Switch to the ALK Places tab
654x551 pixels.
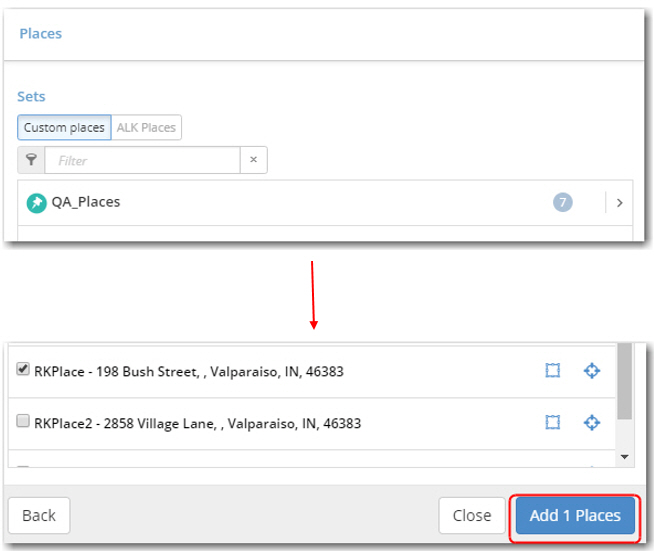(x=146, y=127)
